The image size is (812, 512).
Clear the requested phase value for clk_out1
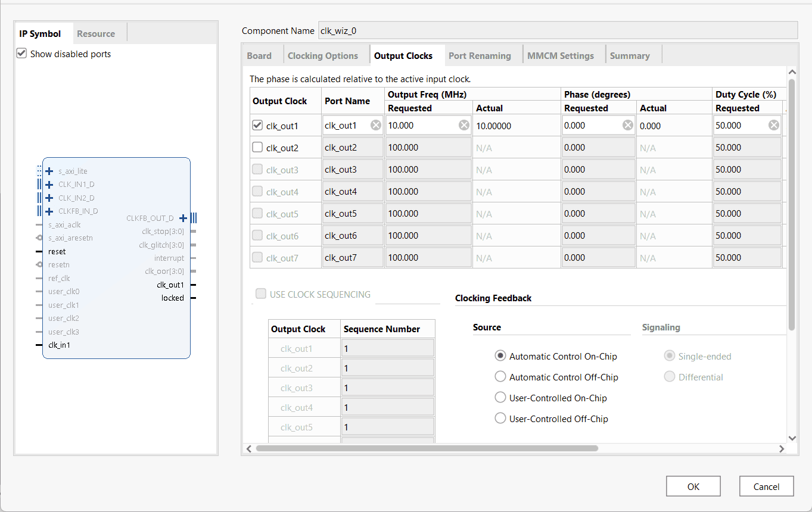628,125
